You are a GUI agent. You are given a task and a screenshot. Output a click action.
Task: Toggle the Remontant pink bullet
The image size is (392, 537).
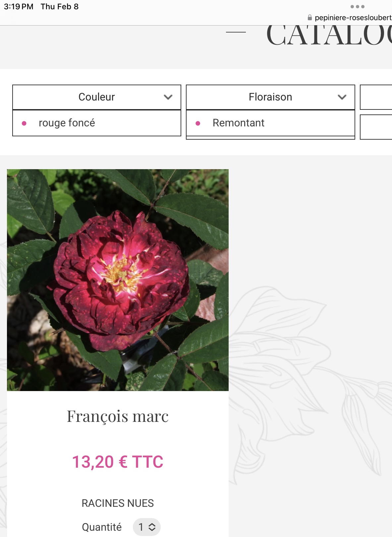(198, 123)
